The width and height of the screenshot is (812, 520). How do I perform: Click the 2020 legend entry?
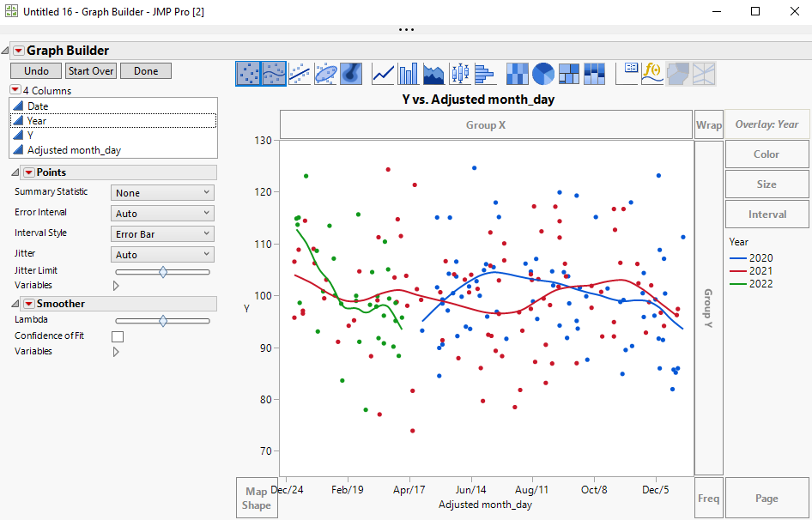(x=751, y=258)
